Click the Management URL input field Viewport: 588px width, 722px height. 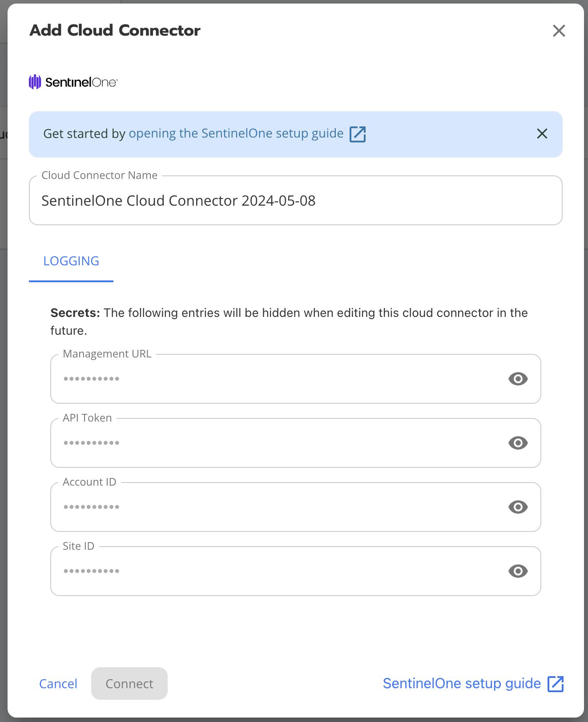[x=296, y=379]
